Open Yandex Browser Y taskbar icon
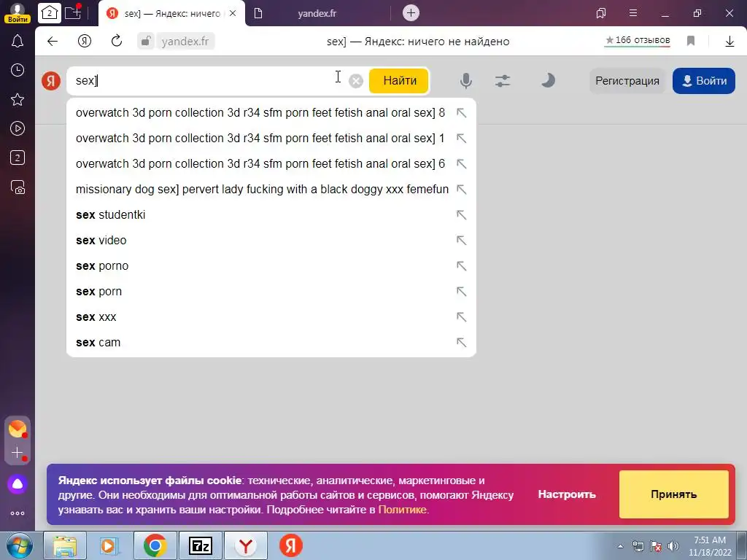747x560 pixels. coord(245,545)
